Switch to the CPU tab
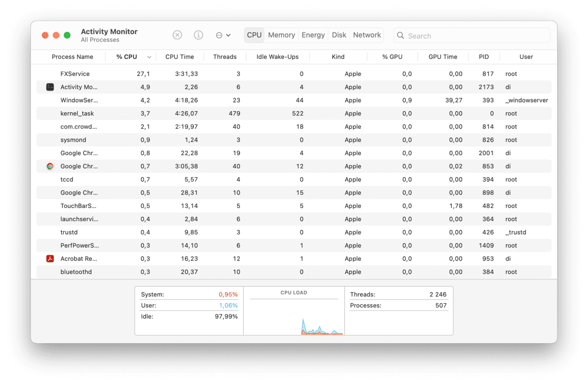The width and height of the screenshot is (588, 384). (254, 35)
